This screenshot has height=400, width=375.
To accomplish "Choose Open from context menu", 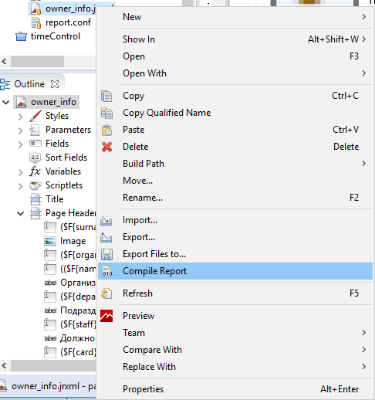I will click(235, 56).
